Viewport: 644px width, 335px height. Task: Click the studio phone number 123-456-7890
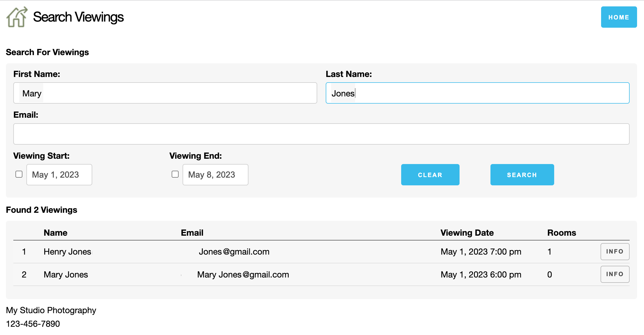(33, 324)
